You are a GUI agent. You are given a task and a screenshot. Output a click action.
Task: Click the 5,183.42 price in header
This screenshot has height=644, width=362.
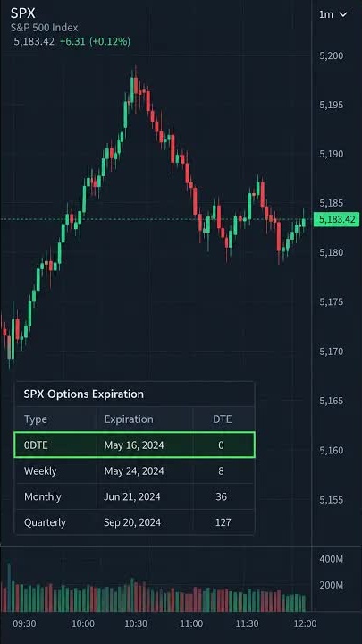[34, 41]
